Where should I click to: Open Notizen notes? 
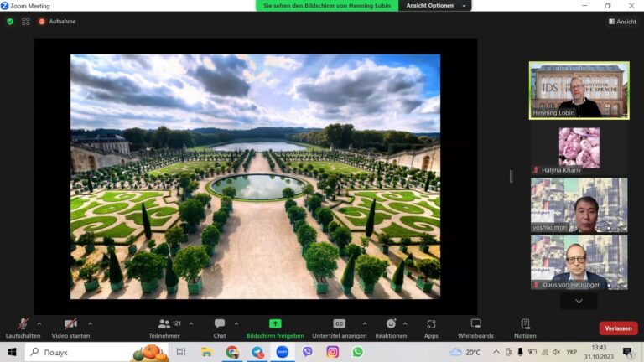pyautogui.click(x=525, y=328)
